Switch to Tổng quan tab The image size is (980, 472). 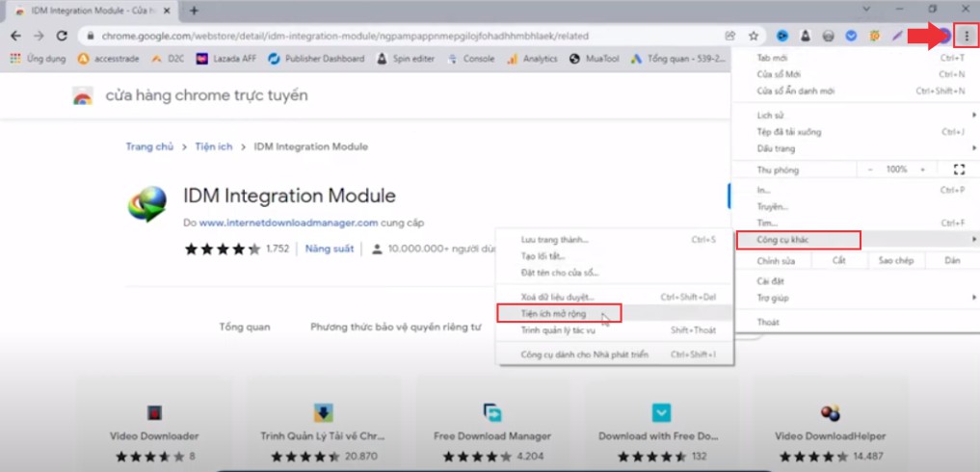point(245,327)
